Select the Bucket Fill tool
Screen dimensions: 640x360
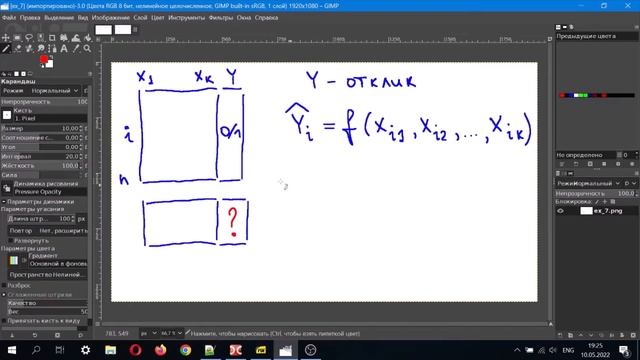click(x=87, y=38)
